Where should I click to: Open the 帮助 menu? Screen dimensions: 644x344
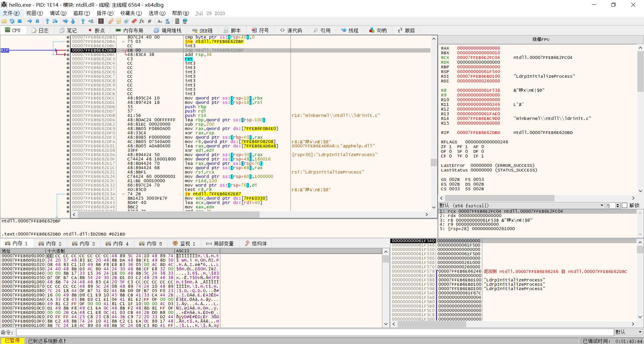click(180, 13)
